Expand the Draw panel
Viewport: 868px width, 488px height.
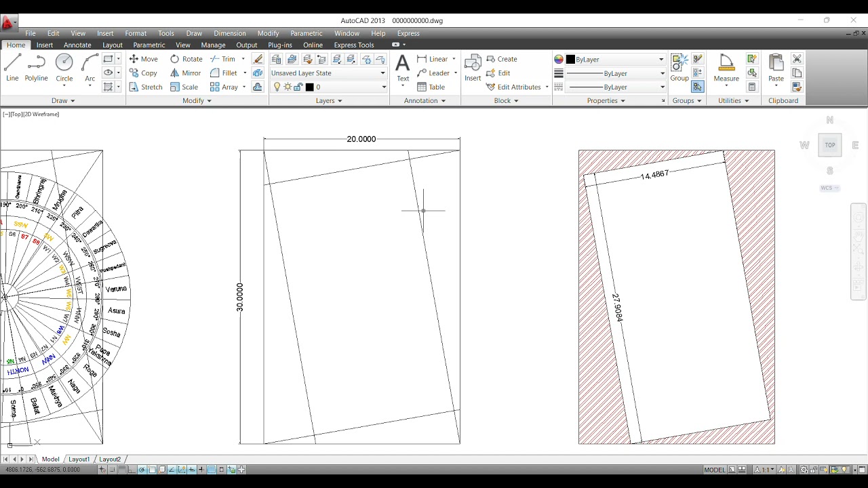tap(64, 100)
